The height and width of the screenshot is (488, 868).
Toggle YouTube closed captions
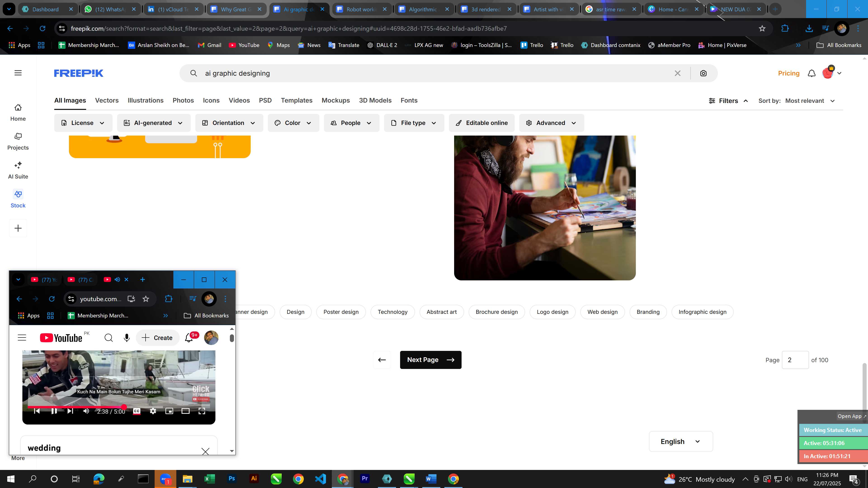[137, 411]
